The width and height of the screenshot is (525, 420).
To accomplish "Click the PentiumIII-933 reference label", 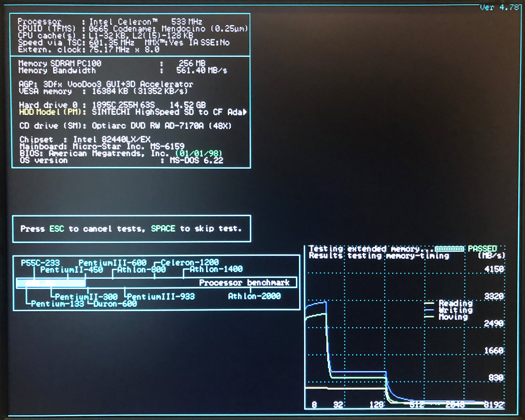I will [161, 296].
